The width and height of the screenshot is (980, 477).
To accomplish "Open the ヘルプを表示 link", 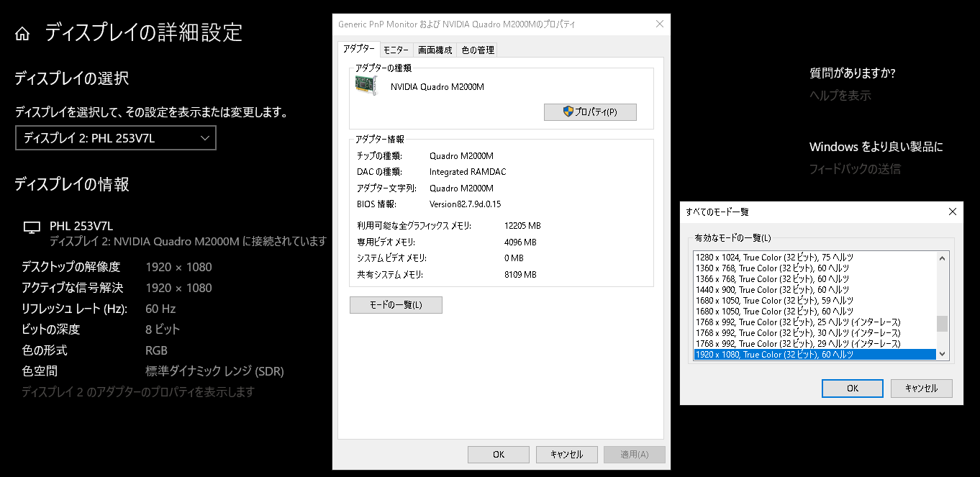I will (840, 95).
